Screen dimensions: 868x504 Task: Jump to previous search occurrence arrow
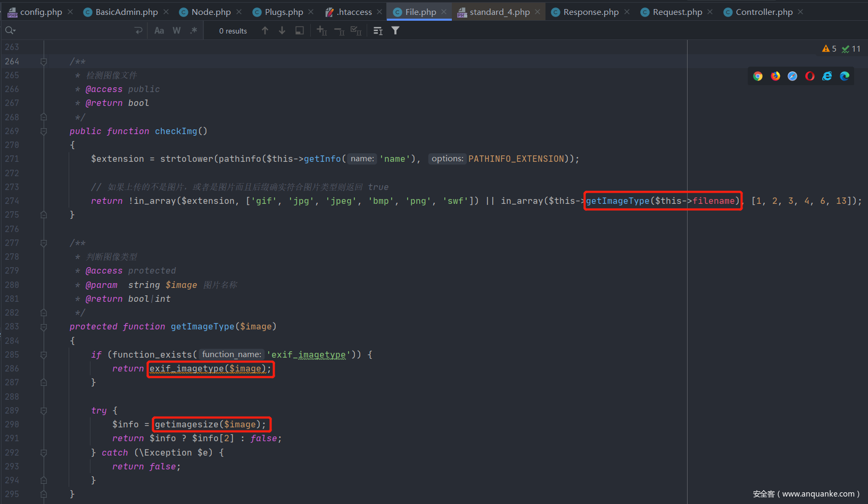point(265,31)
